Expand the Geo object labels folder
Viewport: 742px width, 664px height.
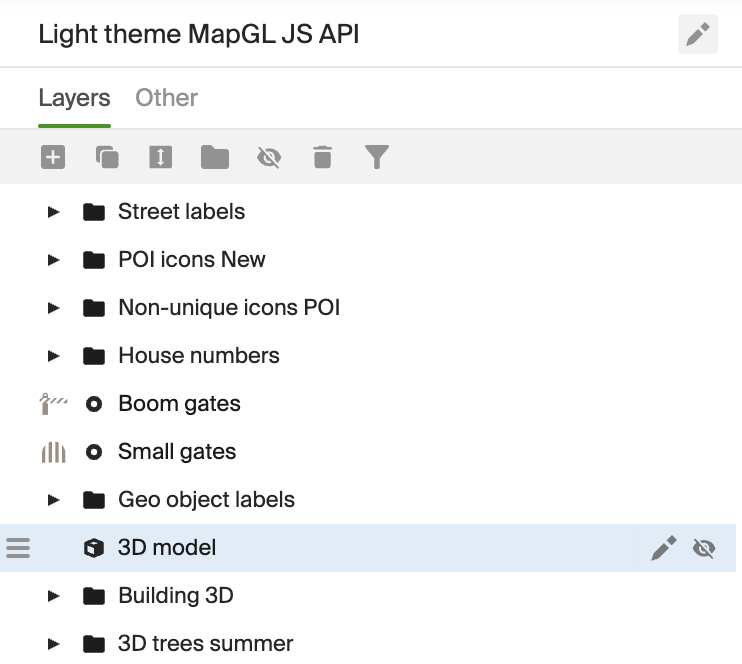coord(54,500)
